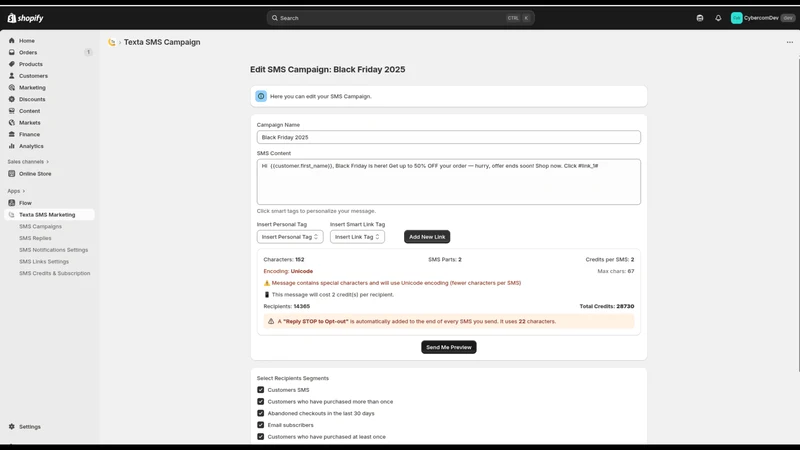The height and width of the screenshot is (450, 800).
Task: Click the Finance icon in sidebar
Action: click(12, 134)
